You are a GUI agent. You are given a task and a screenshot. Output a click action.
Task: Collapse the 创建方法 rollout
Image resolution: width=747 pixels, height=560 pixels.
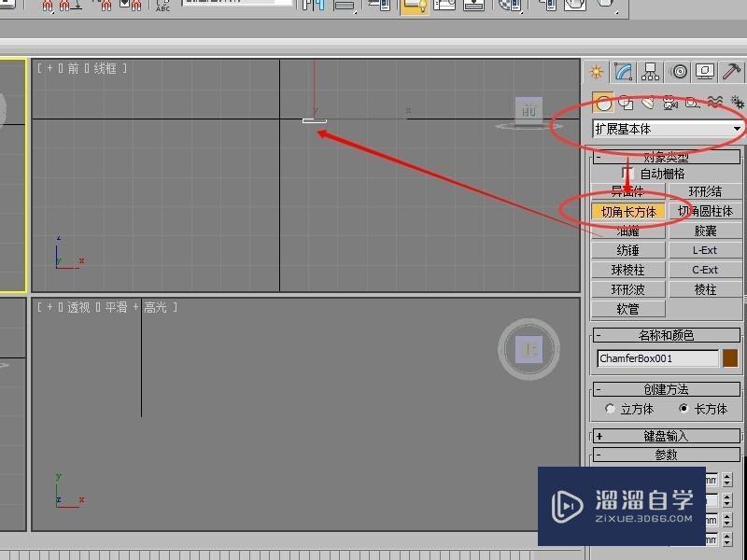[x=667, y=389]
